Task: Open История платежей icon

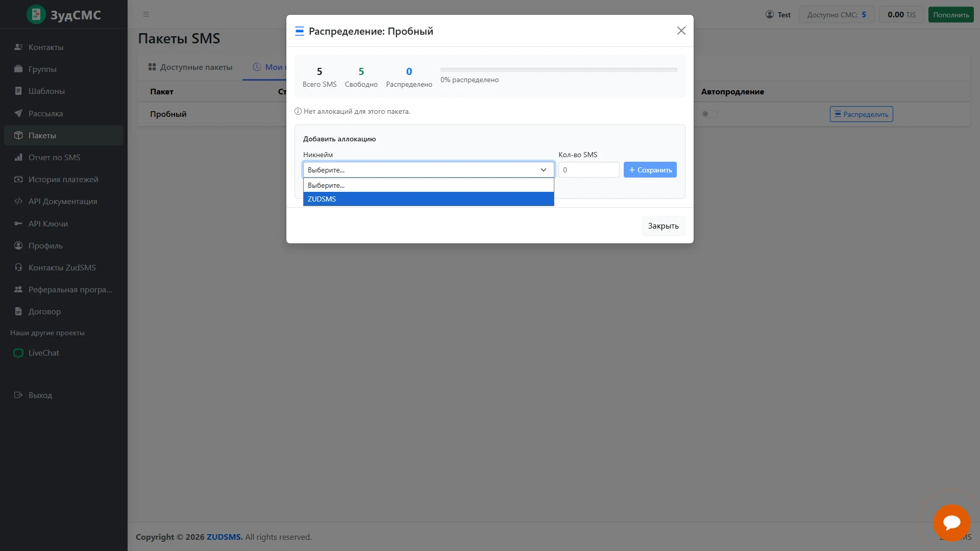Action: (x=18, y=179)
